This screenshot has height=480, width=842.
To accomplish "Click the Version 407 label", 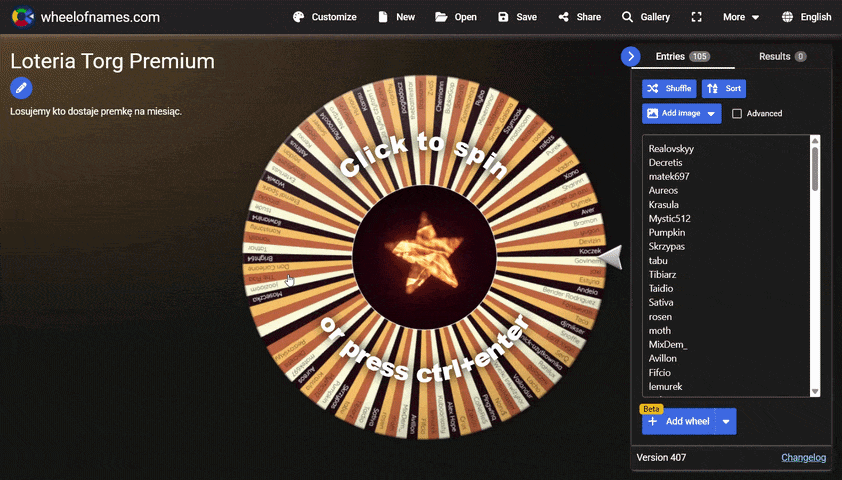I will pos(661,457).
